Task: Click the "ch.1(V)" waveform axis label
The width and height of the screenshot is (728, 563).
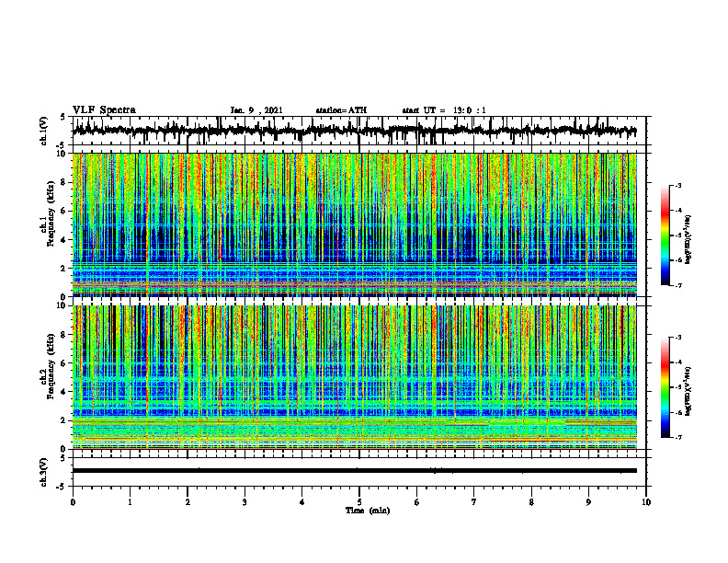Action: coord(44,131)
